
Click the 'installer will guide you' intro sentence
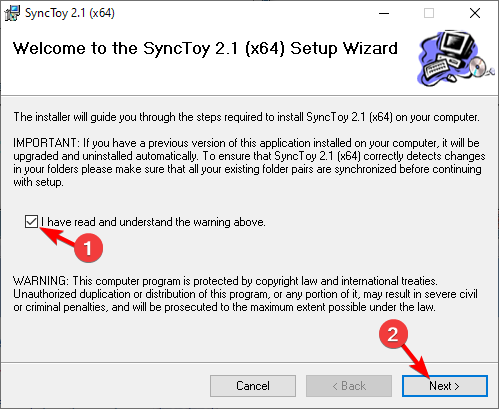246,117
